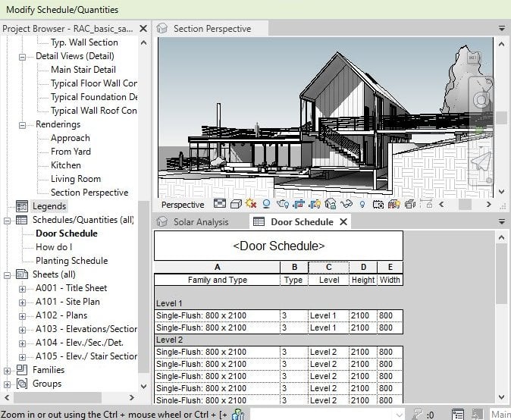Switch to the Section Perspective tab
The width and height of the screenshot is (511, 420).
point(212,29)
